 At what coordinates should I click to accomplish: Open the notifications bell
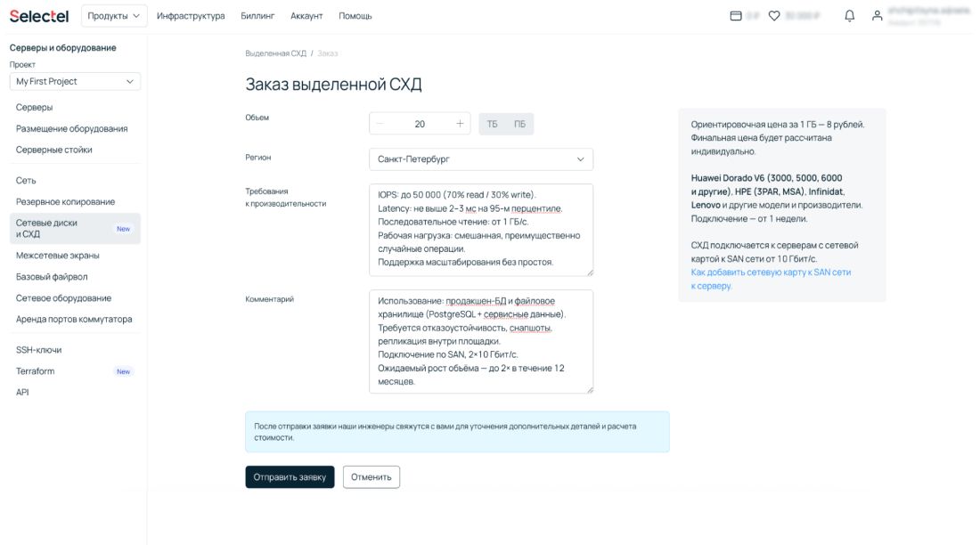pyautogui.click(x=849, y=15)
